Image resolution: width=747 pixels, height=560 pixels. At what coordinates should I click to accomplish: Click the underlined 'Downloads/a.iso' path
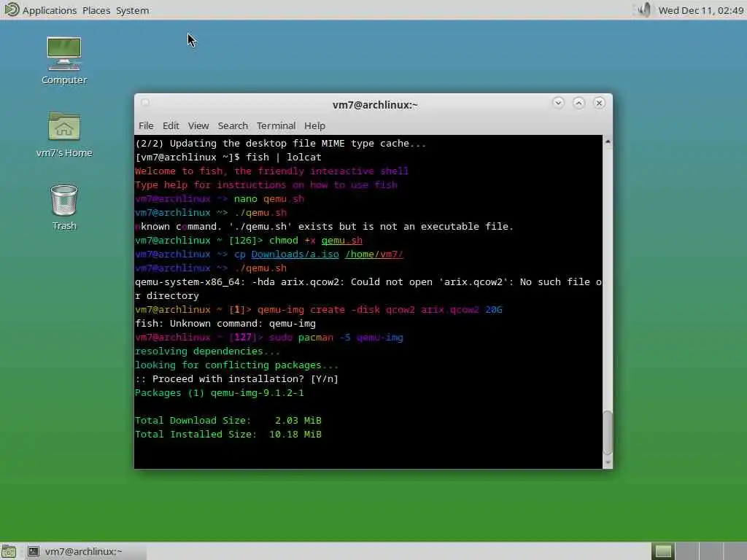point(295,254)
